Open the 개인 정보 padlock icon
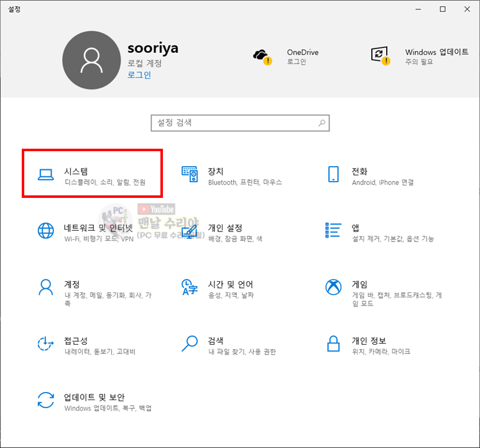 (x=333, y=343)
